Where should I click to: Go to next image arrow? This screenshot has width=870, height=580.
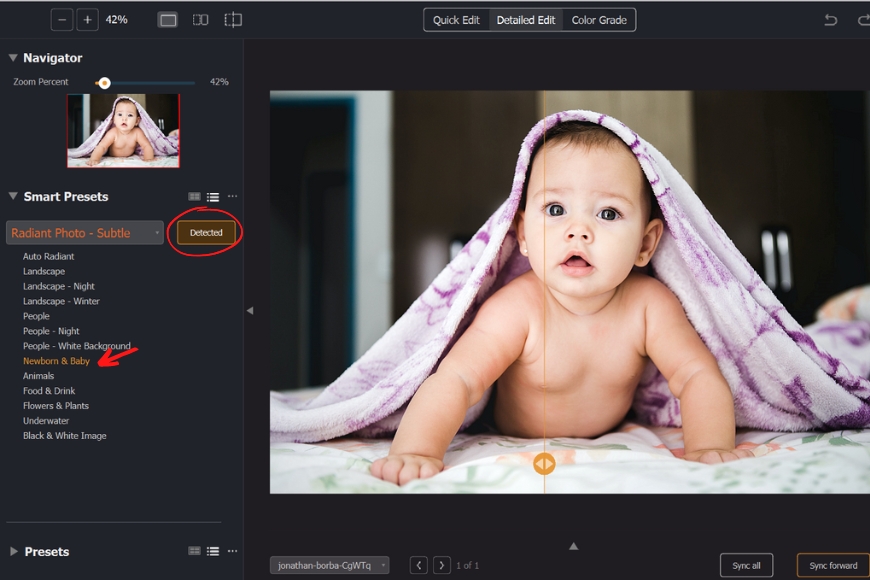(x=442, y=565)
